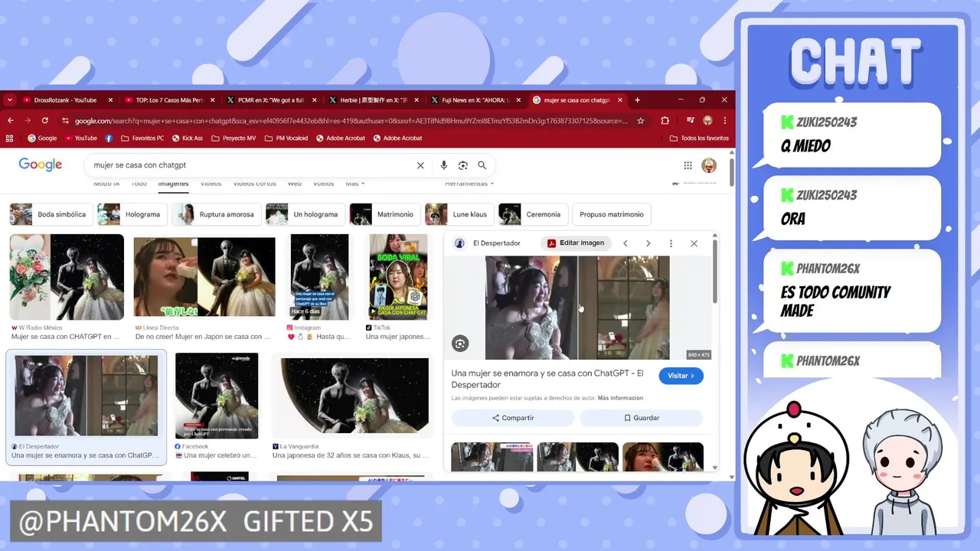The width and height of the screenshot is (980, 551).
Task: Open 'Todos los favoritos' folder
Action: pyautogui.click(x=699, y=139)
